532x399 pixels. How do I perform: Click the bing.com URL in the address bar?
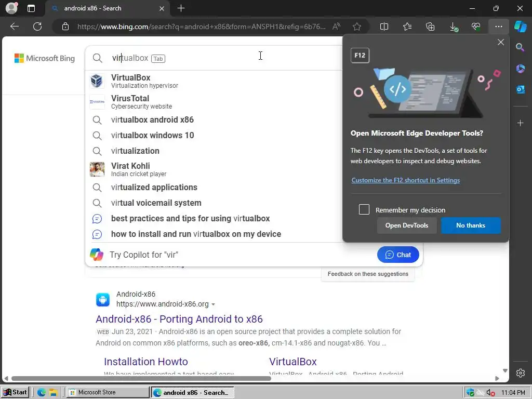click(202, 26)
